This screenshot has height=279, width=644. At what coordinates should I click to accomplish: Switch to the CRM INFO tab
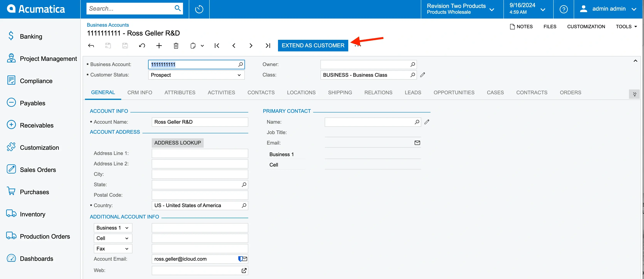tap(139, 92)
